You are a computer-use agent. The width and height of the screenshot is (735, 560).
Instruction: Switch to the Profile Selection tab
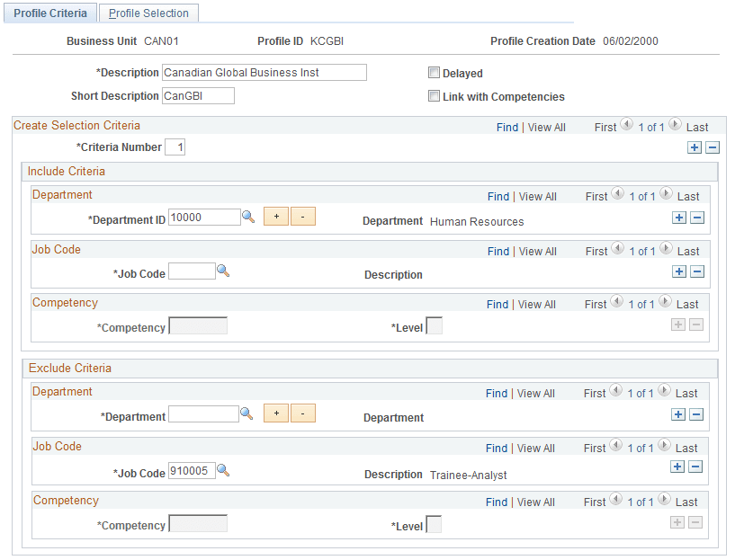[148, 13]
